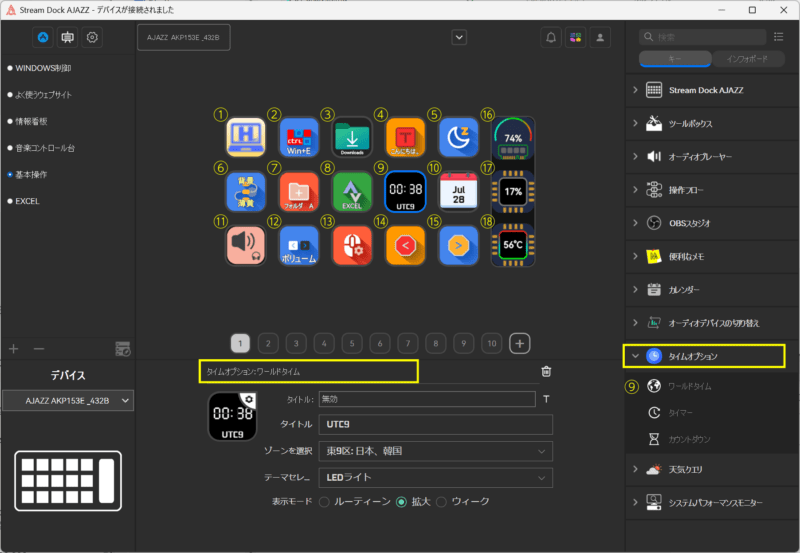The width and height of the screenshot is (800, 553).
Task: Select the 情報看板 scene
Action: pyautogui.click(x=31, y=121)
